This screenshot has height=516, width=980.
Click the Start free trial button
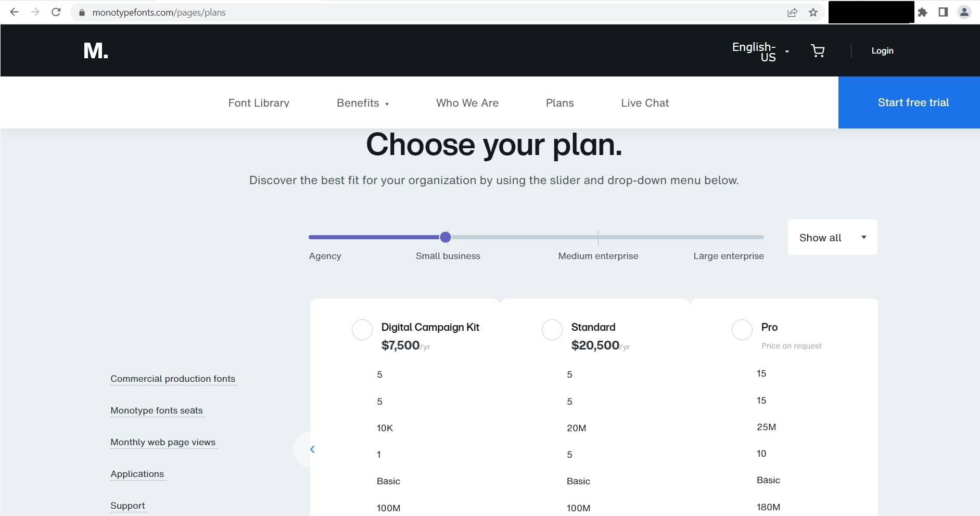coord(909,102)
